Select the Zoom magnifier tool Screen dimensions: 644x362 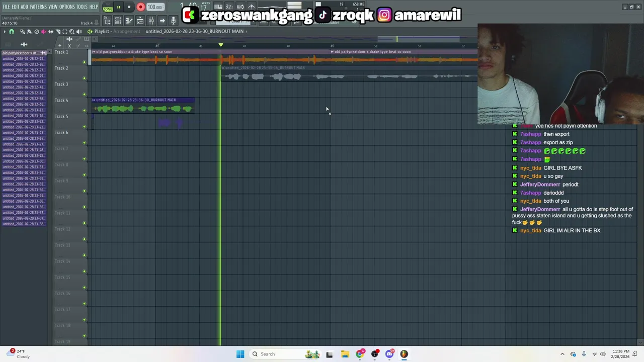pyautogui.click(x=72, y=32)
